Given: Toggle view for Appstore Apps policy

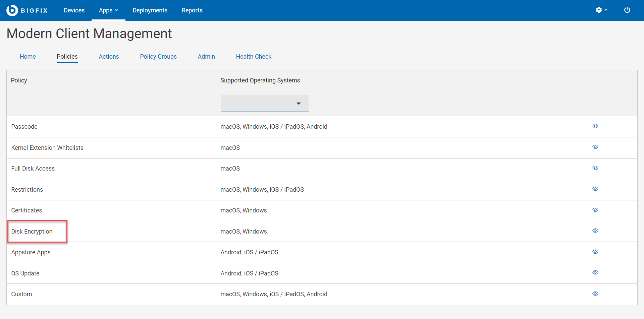Looking at the screenshot, I should tap(595, 252).
